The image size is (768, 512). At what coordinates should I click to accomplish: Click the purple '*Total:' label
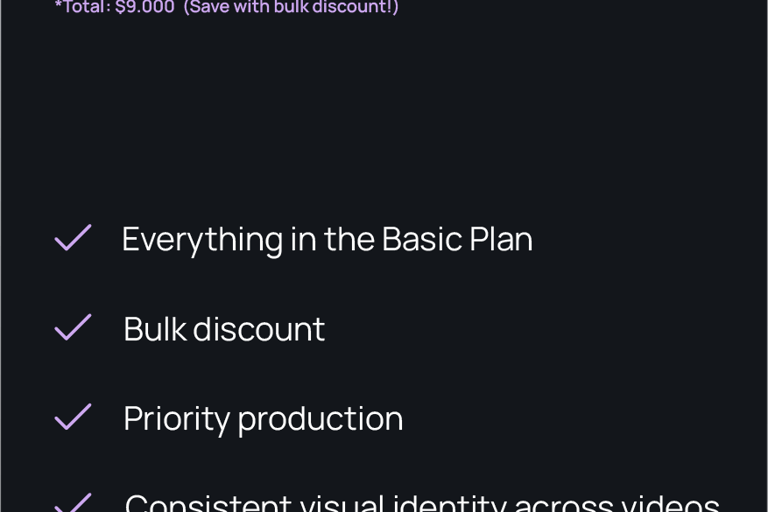click(83, 7)
